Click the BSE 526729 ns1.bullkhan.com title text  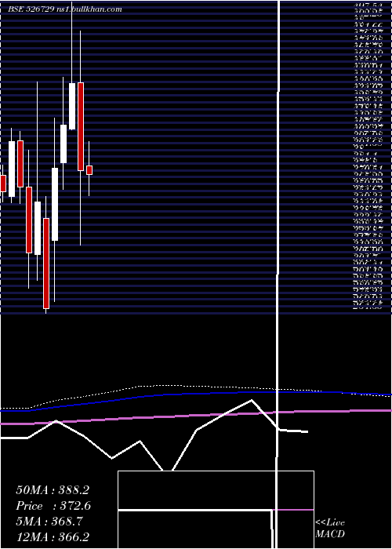[65, 9]
